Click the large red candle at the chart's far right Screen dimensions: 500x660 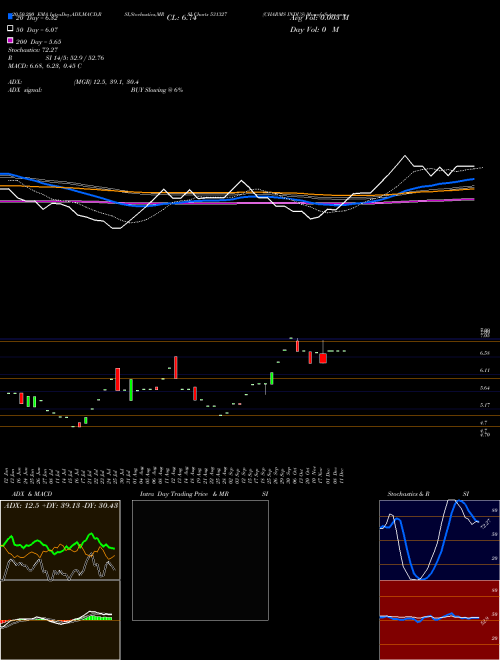click(x=323, y=358)
